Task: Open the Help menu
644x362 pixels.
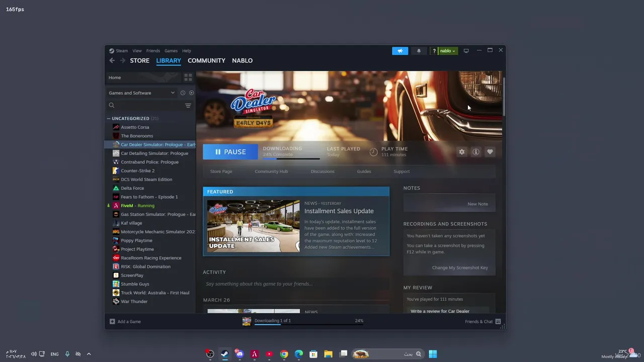Action: point(187,51)
